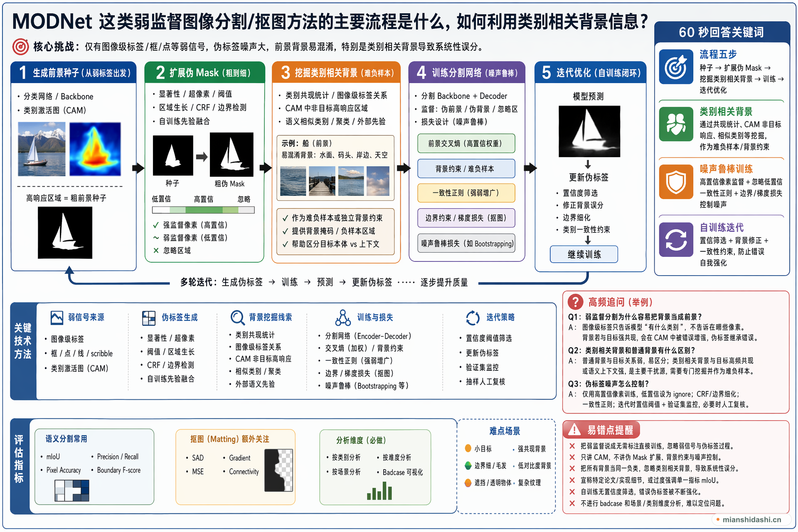The width and height of the screenshot is (798, 532).
Task: Click the checkmark before 强监督像素（高置信）
Action: [x=156, y=225]
